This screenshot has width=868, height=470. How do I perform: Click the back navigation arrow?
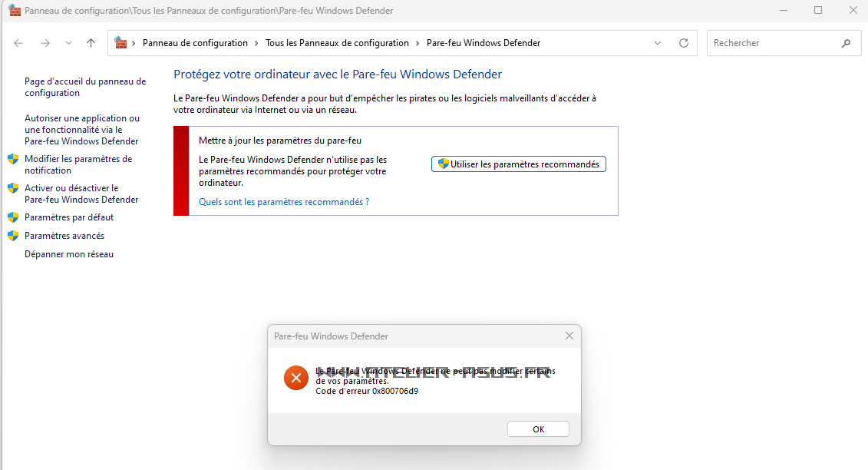19,44
